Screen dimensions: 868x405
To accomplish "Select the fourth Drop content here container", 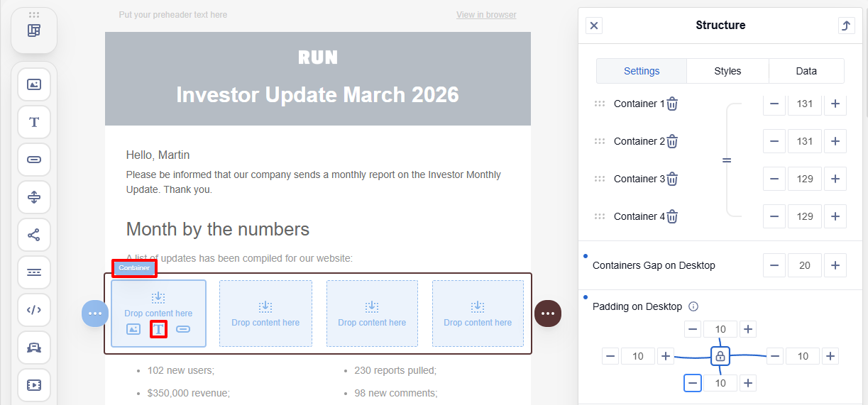I will [478, 314].
